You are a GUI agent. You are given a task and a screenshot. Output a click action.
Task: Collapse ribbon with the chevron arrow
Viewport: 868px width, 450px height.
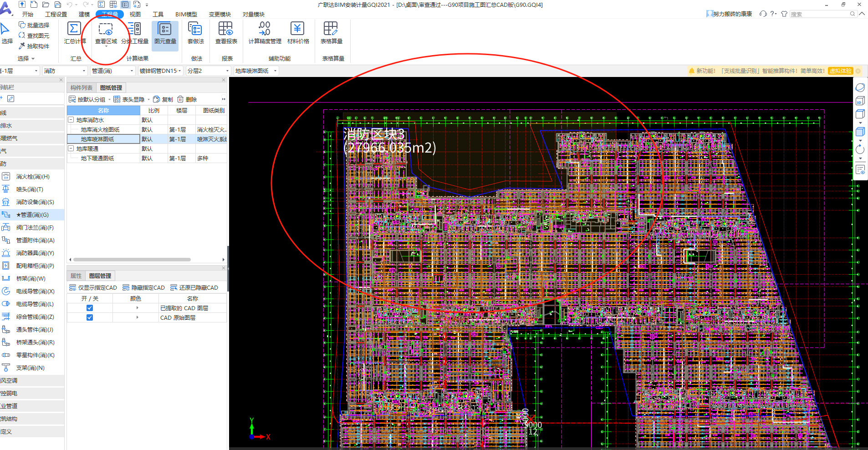(x=862, y=14)
